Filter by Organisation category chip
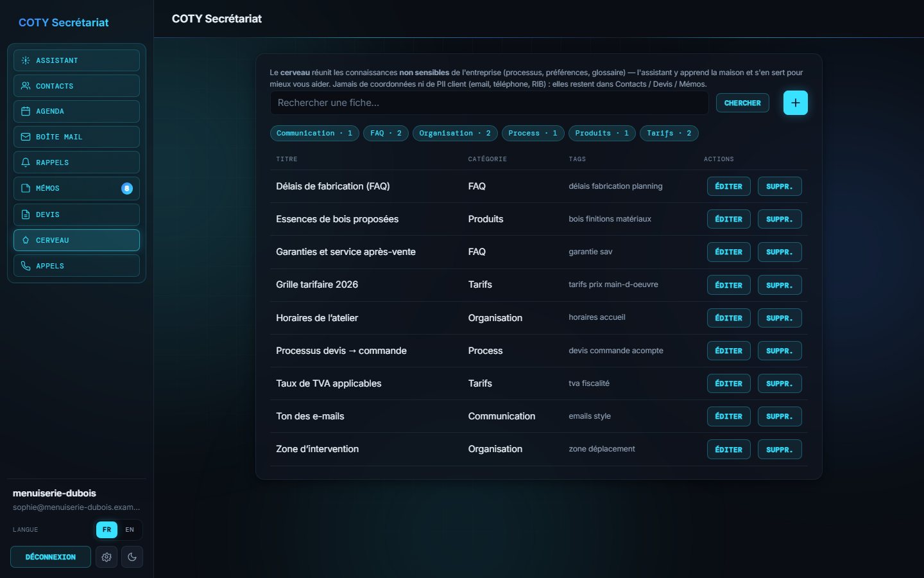Viewport: 924px width, 578px height. [x=455, y=133]
